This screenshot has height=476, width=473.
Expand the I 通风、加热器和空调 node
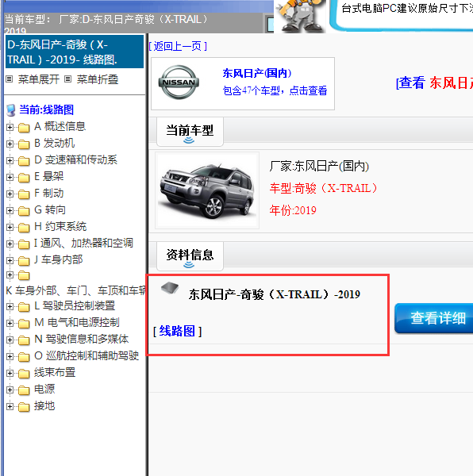[10, 244]
